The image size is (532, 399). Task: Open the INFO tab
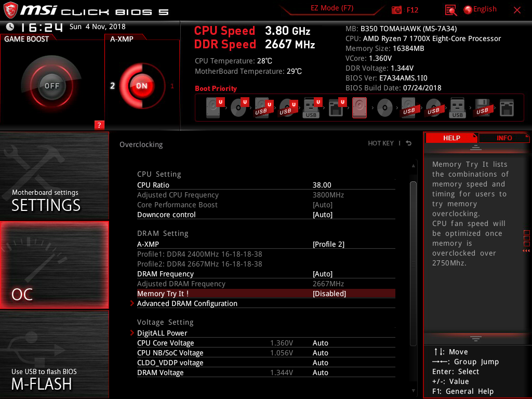[504, 138]
